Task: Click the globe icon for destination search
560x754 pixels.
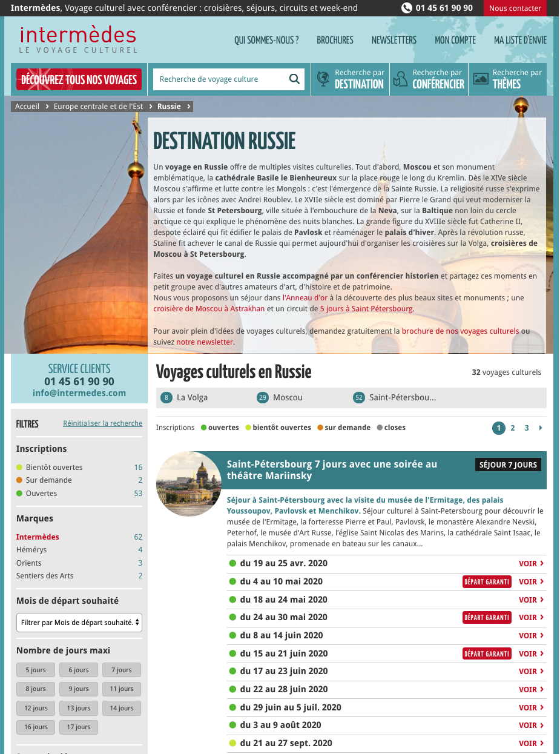Action: 323,79
